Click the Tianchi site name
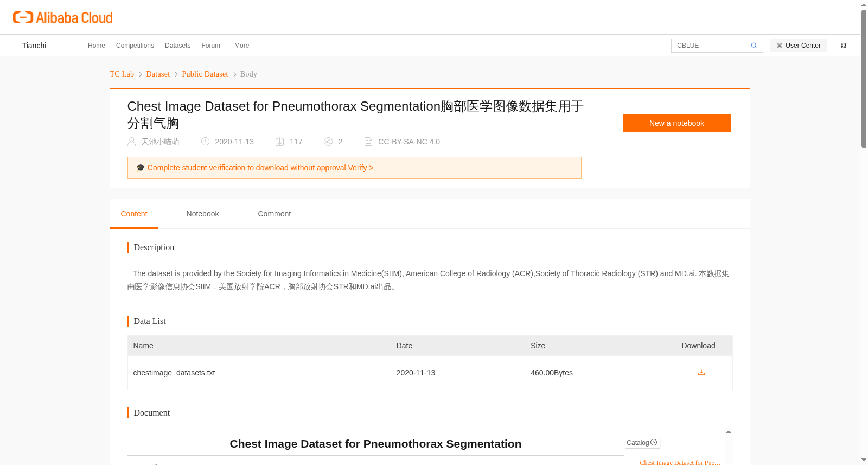Screen dimensions: 868x465 (x=34, y=46)
